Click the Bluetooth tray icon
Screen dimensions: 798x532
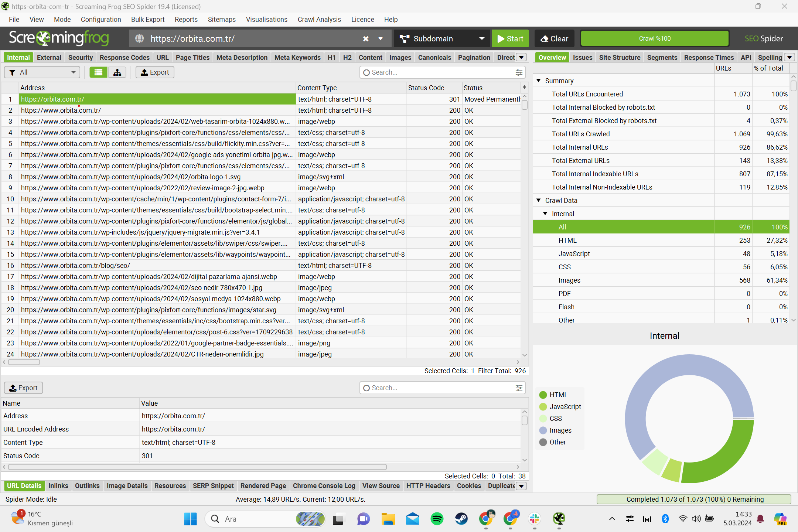pyautogui.click(x=665, y=519)
